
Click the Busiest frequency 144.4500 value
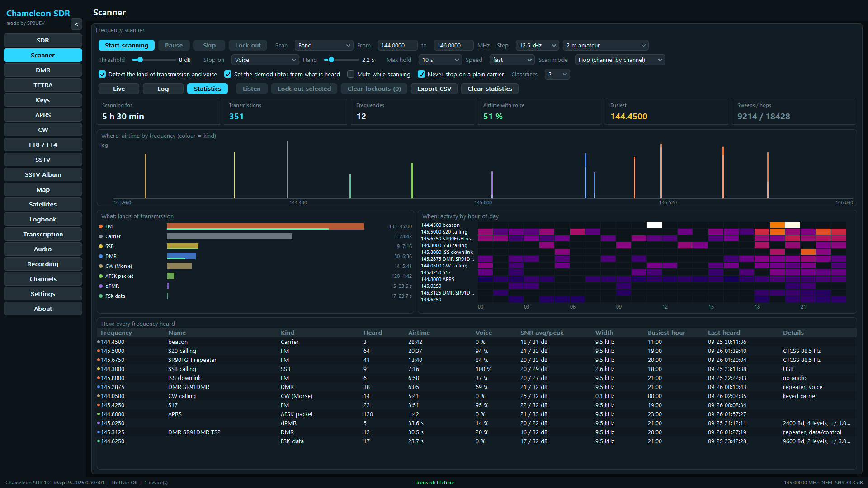tap(629, 117)
